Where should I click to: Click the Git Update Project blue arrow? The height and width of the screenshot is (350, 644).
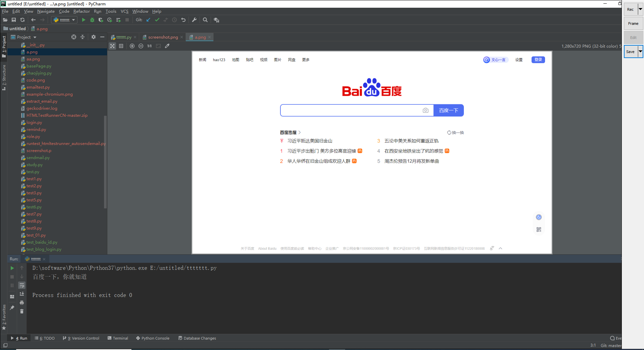148,20
